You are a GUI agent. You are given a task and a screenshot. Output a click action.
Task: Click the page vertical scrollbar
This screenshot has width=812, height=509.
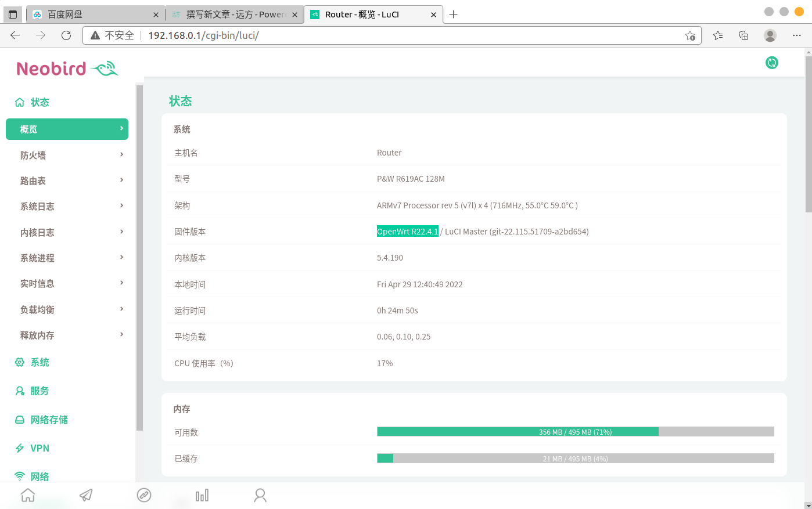pos(809,134)
